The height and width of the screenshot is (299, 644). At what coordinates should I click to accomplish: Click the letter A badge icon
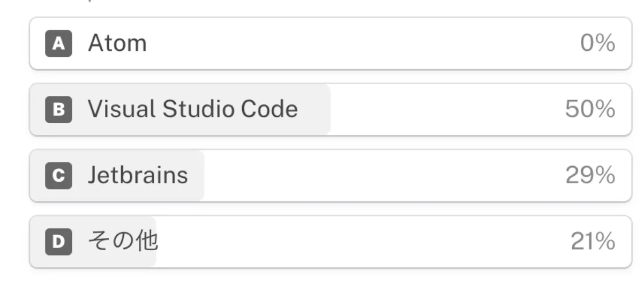pyautogui.click(x=58, y=43)
